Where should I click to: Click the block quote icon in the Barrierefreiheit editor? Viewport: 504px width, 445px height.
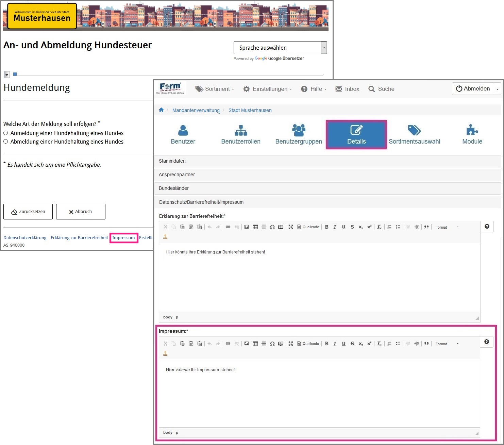(426, 227)
